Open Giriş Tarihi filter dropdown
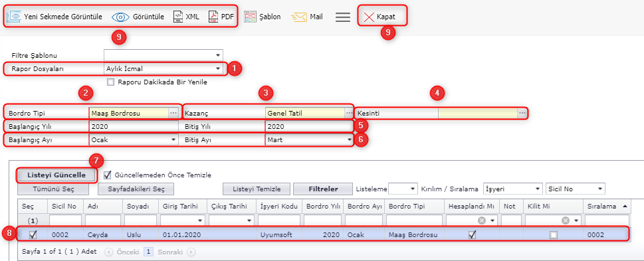Image resolution: width=644 pixels, height=261 pixels. (201, 220)
